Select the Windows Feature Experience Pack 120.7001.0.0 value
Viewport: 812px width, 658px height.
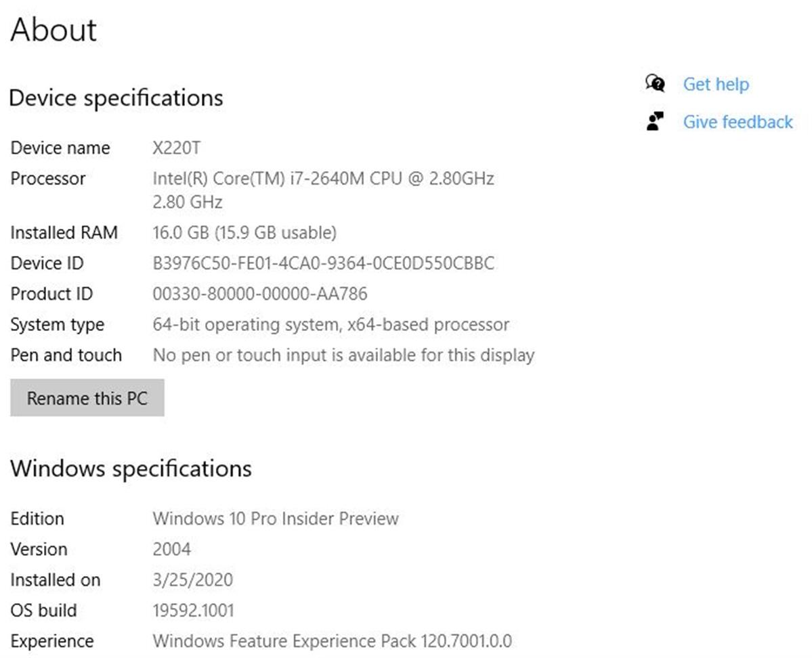(x=332, y=642)
